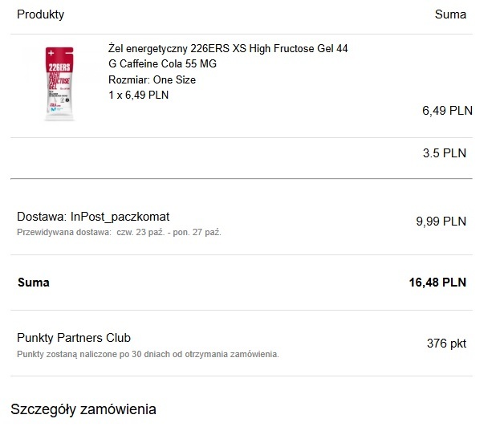Click the 6,49 PLN product price
Screen dimensions: 504x431
point(447,111)
